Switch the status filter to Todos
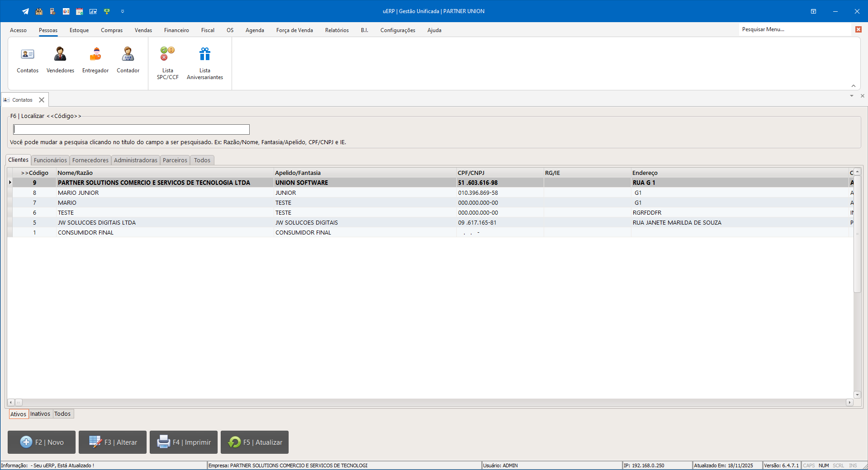This screenshot has height=470, width=868. click(62, 414)
